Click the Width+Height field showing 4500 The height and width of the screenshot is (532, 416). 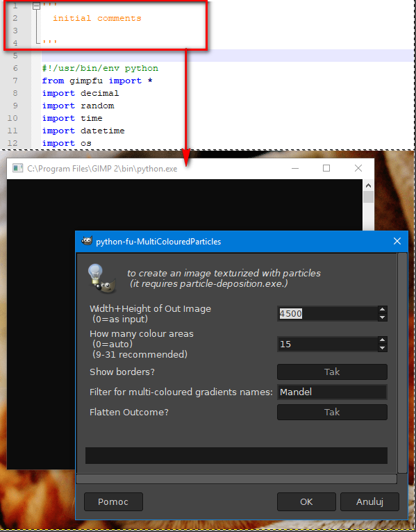coord(327,313)
